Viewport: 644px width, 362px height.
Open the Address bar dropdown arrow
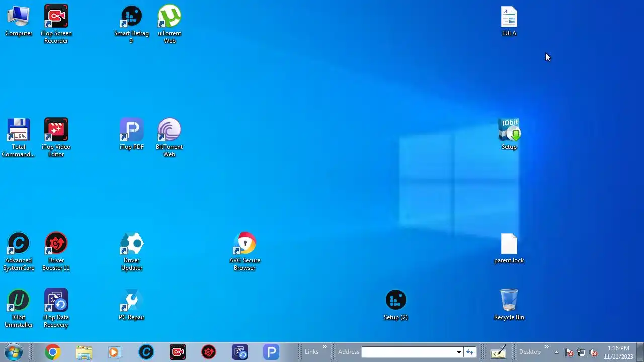coord(459,352)
